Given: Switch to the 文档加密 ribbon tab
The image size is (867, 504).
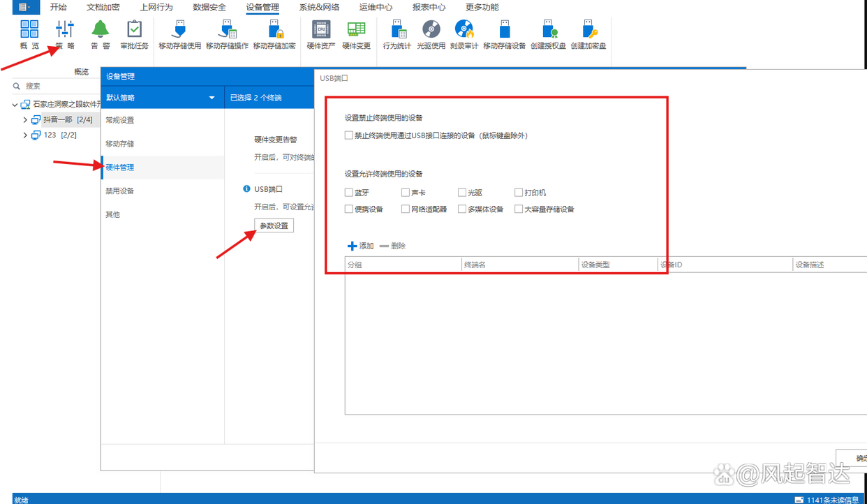Looking at the screenshot, I should pyautogui.click(x=103, y=7).
